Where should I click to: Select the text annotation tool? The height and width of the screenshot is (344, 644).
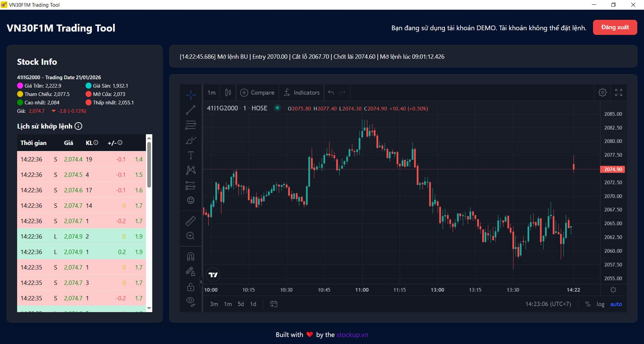click(191, 155)
